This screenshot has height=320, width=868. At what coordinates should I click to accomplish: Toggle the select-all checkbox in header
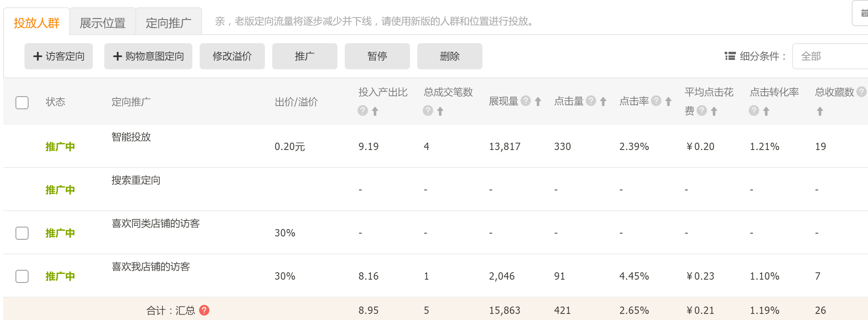22,102
